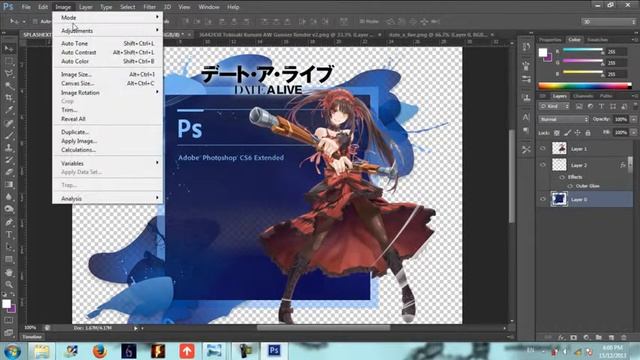Screen dimensions: 640x360
Task: Toggle lock image pixels brush icon
Action: pyautogui.click(x=567, y=133)
